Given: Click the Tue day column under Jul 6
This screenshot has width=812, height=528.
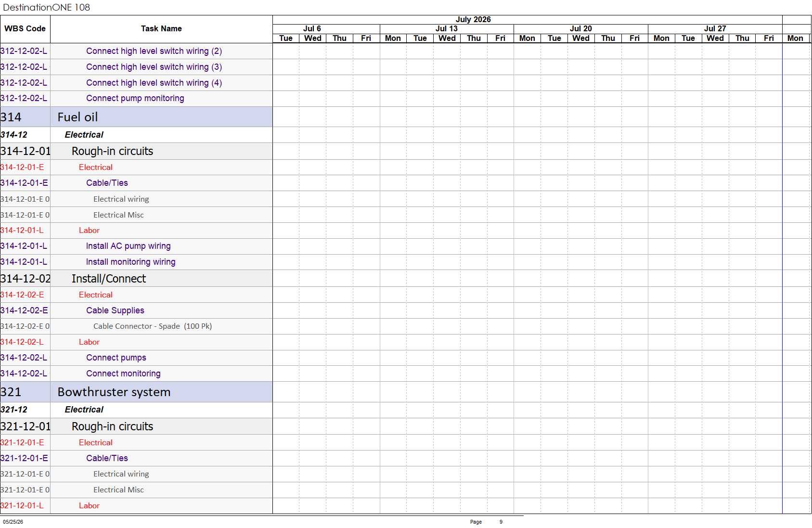Looking at the screenshot, I should click(286, 39).
